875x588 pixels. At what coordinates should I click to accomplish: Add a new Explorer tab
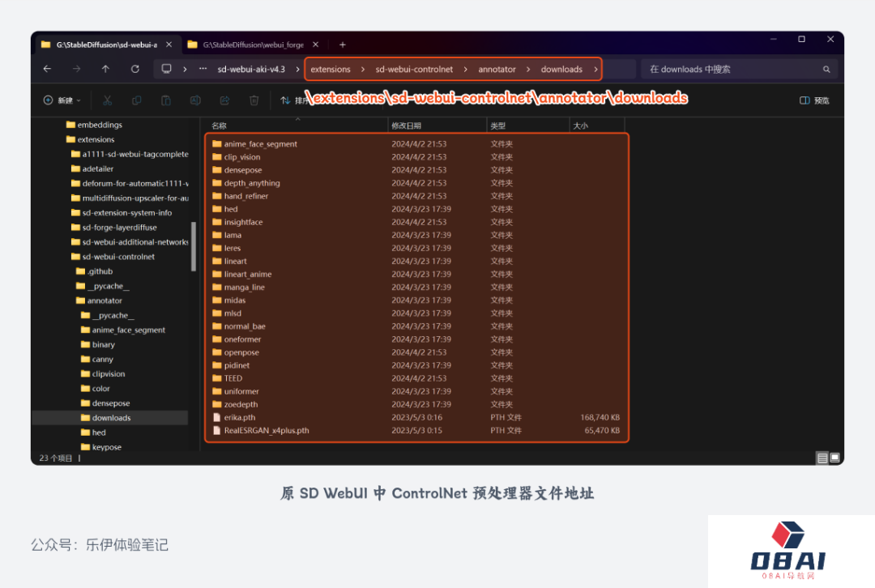343,45
